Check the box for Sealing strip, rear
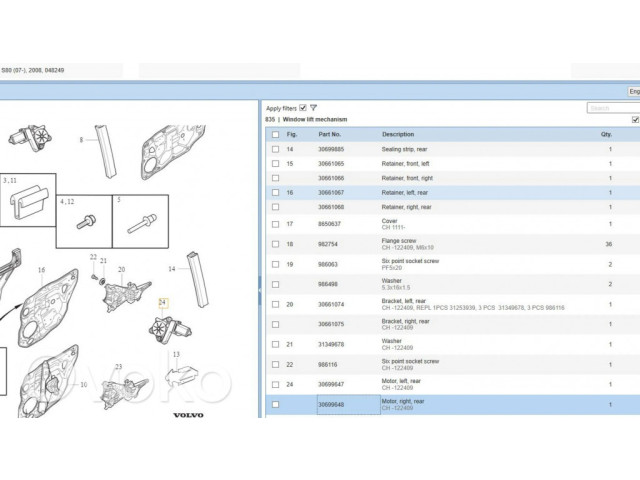Viewport: 640px width, 480px height. (x=275, y=149)
